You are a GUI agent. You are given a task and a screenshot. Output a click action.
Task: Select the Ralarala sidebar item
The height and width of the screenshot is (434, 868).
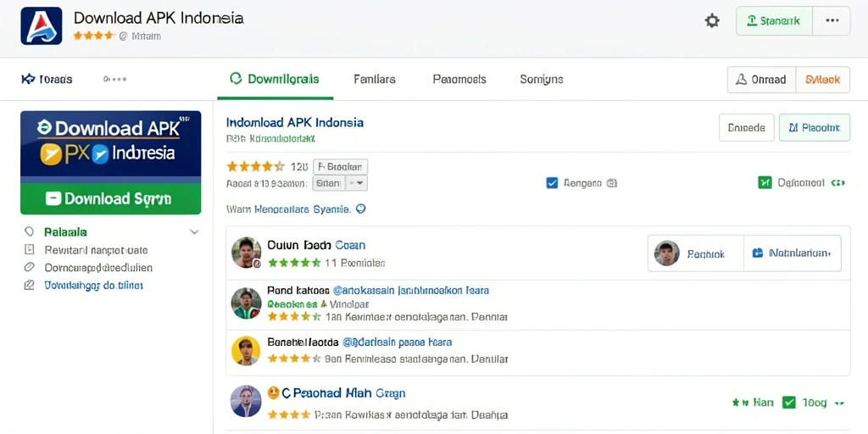65,232
